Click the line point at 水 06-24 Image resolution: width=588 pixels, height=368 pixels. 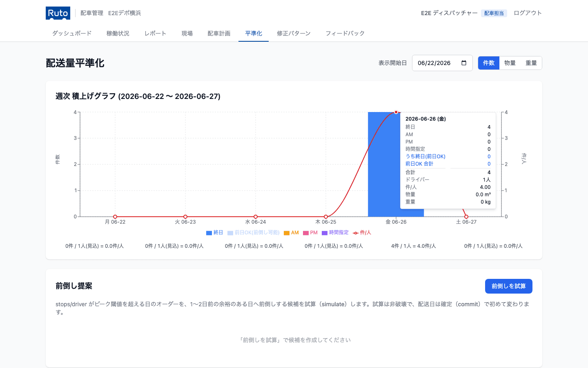point(256,217)
